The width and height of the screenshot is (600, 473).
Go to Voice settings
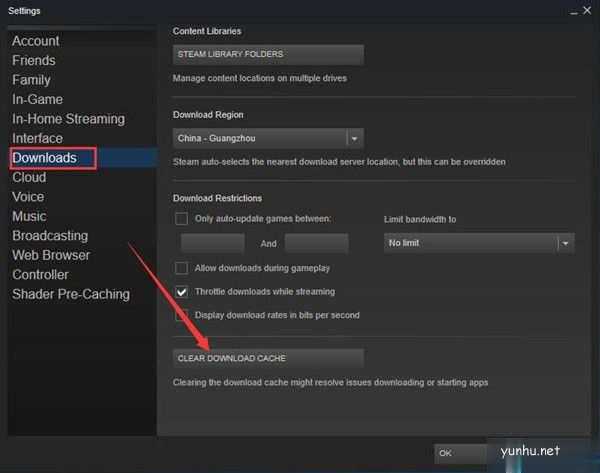tap(28, 197)
